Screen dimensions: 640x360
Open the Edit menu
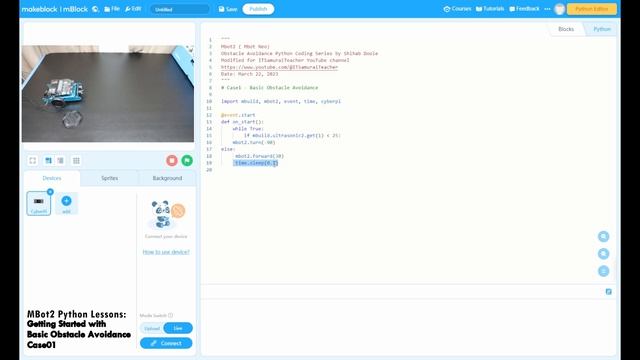(x=133, y=9)
